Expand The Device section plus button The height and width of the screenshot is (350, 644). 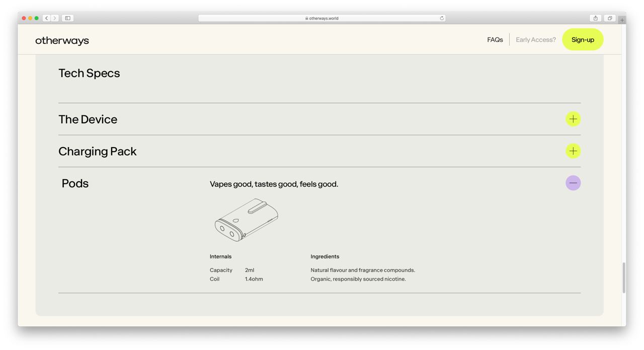[x=573, y=119]
